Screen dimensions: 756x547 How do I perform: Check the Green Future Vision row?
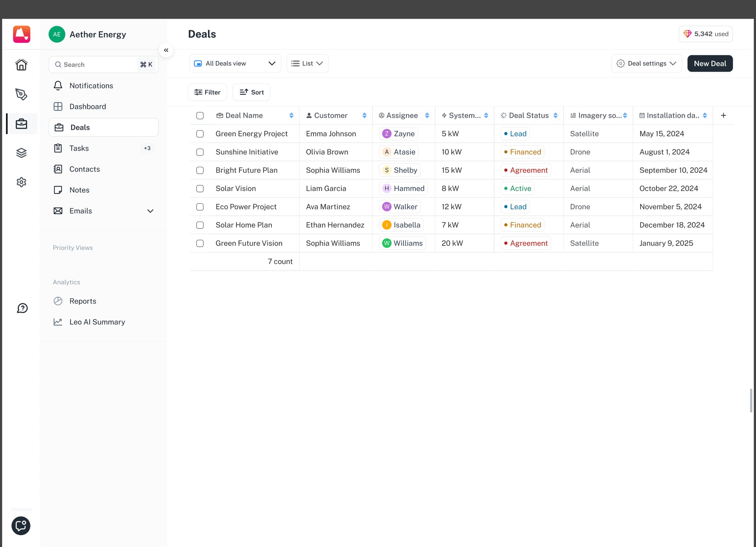200,243
